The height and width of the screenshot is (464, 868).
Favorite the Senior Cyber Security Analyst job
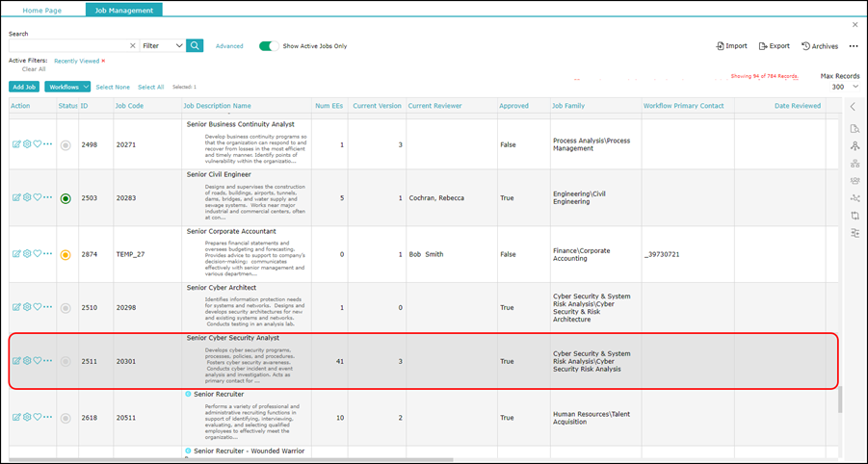pos(38,361)
